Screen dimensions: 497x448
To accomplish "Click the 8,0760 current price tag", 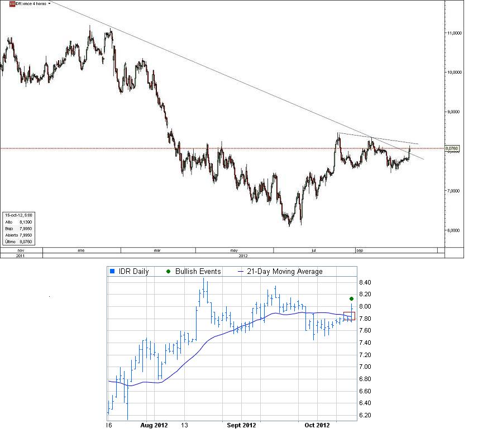I will (x=452, y=148).
